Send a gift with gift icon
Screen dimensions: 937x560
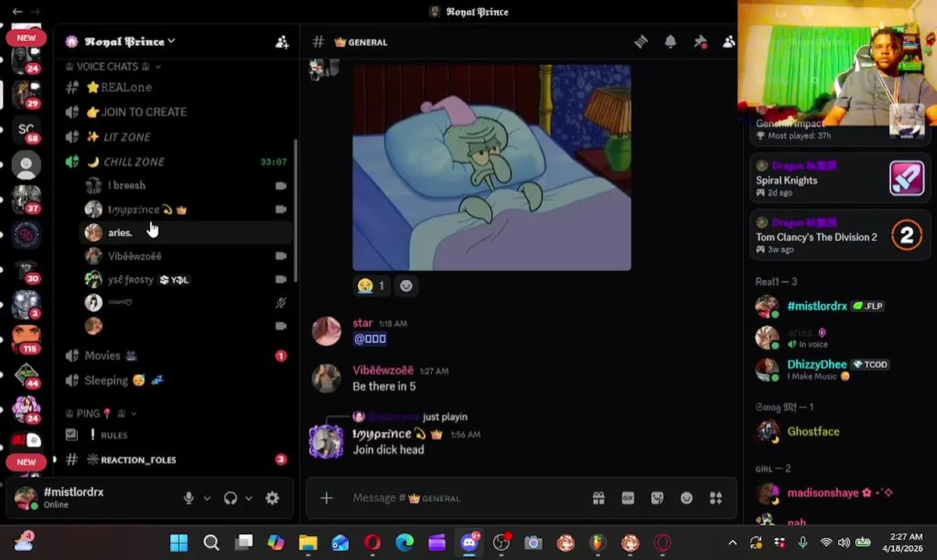point(598,498)
